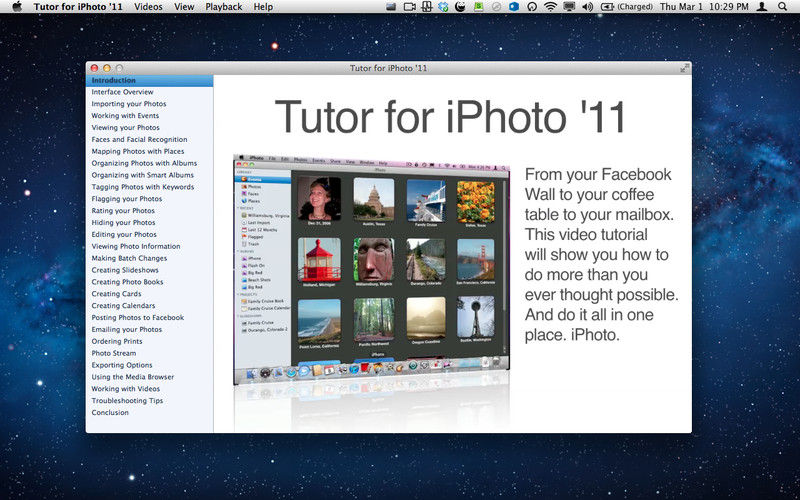Screen dimensions: 800x500
Task: Choose the Troubleshooting Tips lesson
Action: point(127,400)
